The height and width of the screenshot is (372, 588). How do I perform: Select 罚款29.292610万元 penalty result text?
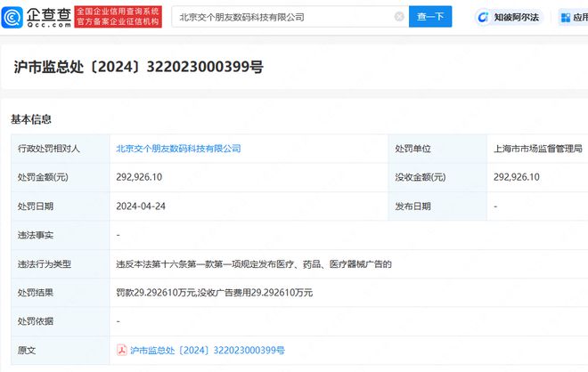point(214,292)
